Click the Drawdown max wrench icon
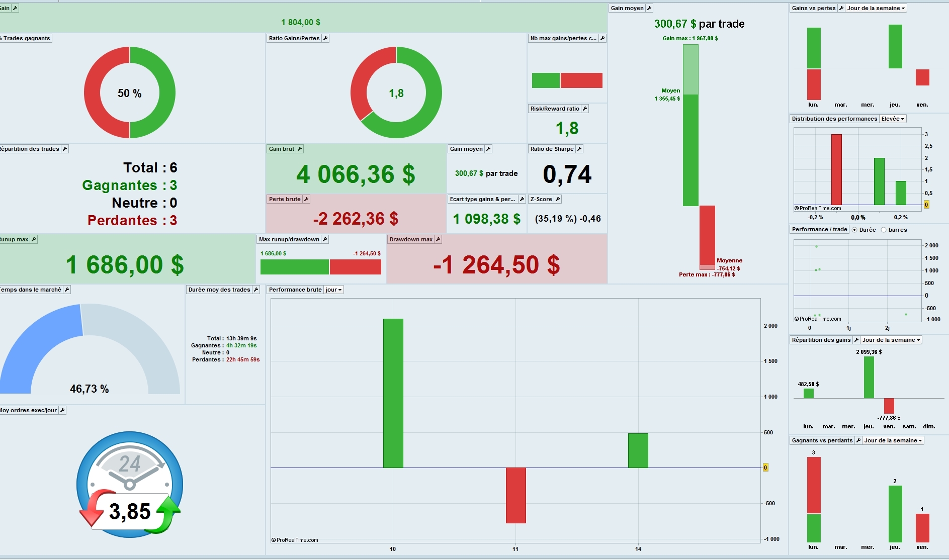This screenshot has width=949, height=560. pos(438,239)
